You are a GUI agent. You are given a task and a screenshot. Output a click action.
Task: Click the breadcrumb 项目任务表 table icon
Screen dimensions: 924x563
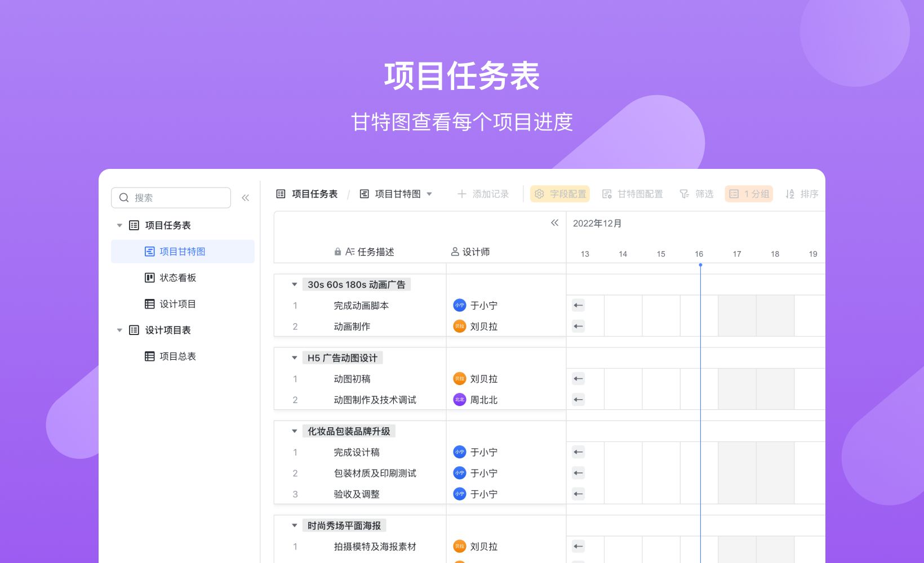coord(281,194)
